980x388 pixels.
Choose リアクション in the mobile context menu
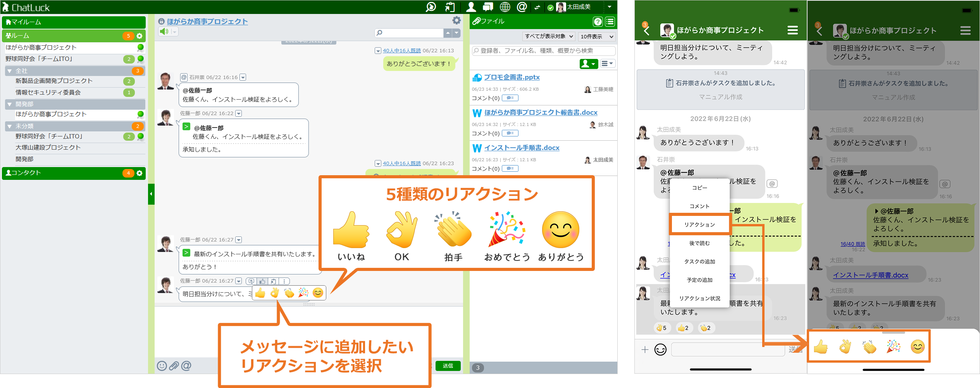pos(700,224)
